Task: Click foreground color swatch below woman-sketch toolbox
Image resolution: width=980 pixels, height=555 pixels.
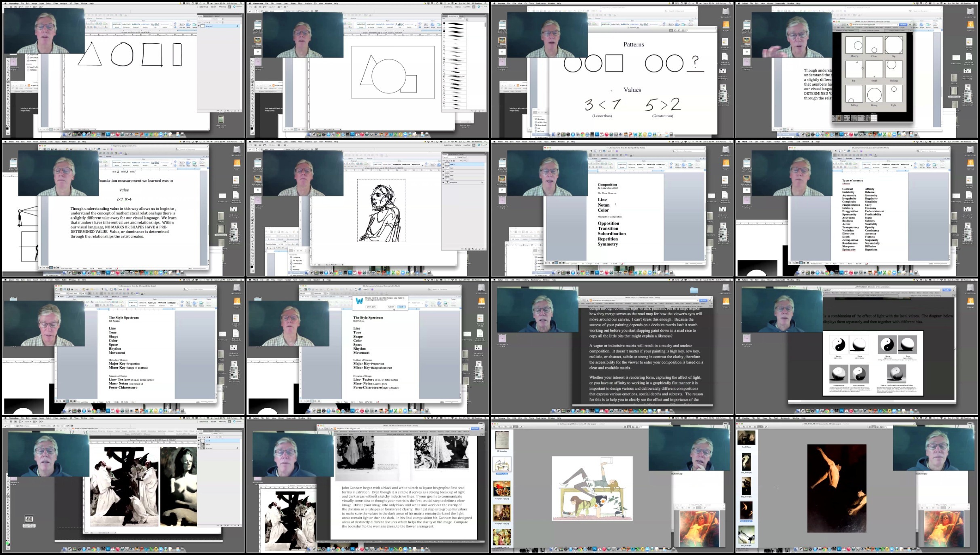Action: pos(252,267)
